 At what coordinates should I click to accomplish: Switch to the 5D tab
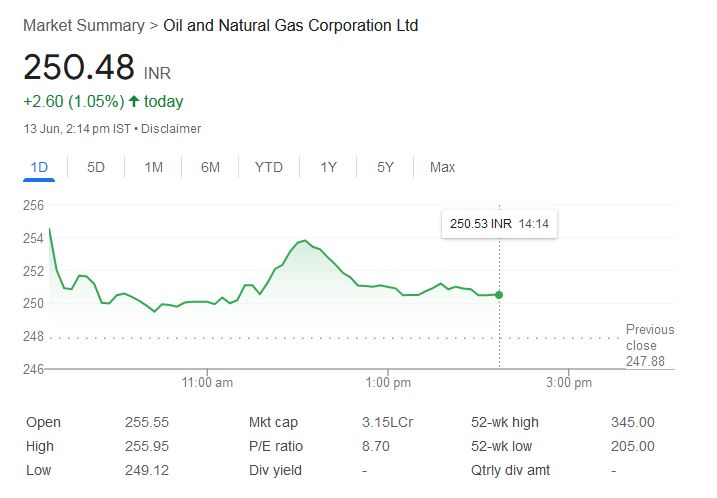click(x=96, y=167)
